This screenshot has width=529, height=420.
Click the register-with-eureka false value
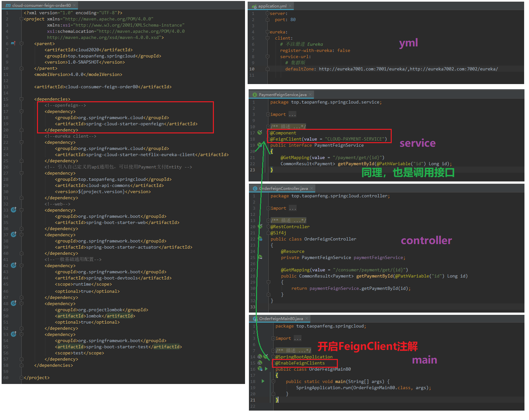344,50
